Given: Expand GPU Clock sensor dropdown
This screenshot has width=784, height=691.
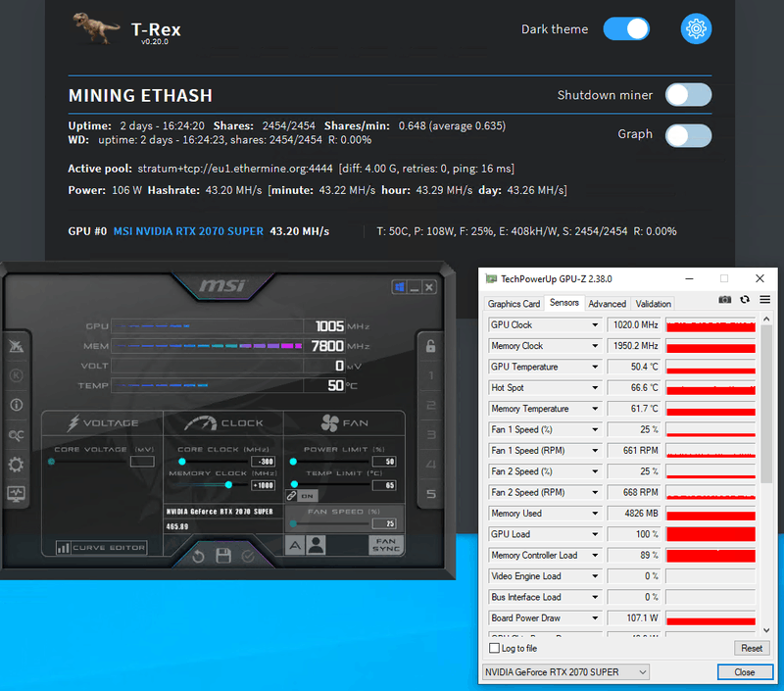Looking at the screenshot, I should coord(595,325).
